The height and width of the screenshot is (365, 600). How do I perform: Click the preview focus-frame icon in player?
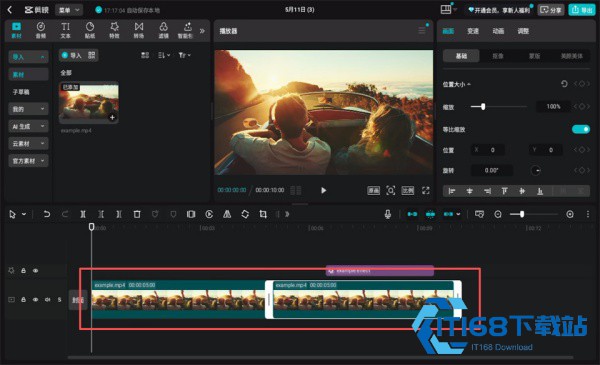(x=391, y=190)
